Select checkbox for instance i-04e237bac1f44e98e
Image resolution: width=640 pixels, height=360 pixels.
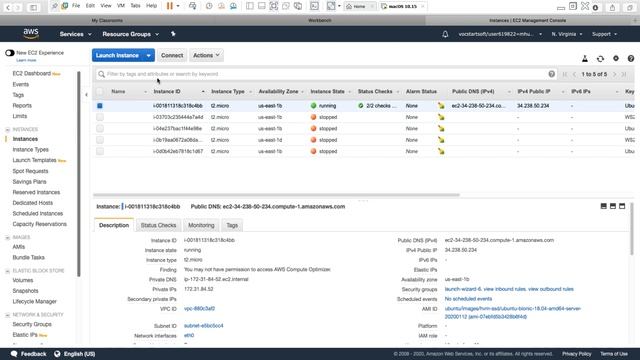(x=100, y=129)
